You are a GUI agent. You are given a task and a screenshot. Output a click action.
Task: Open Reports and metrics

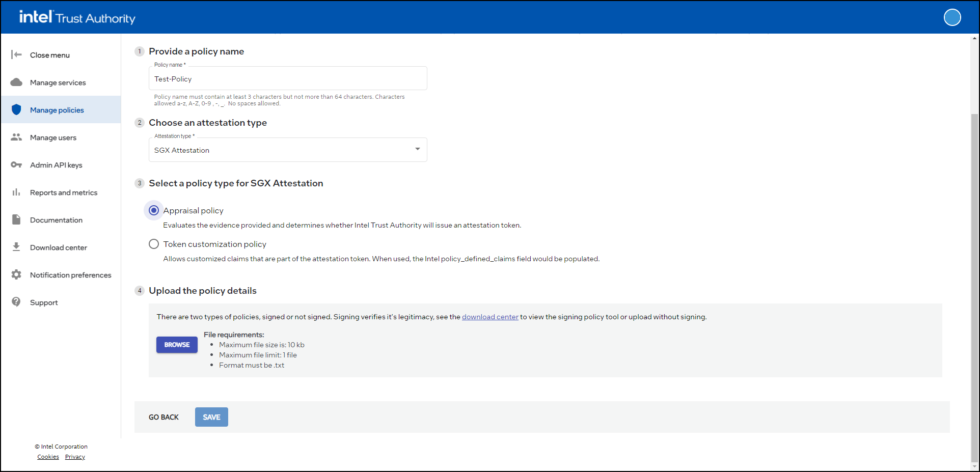pyautogui.click(x=61, y=192)
